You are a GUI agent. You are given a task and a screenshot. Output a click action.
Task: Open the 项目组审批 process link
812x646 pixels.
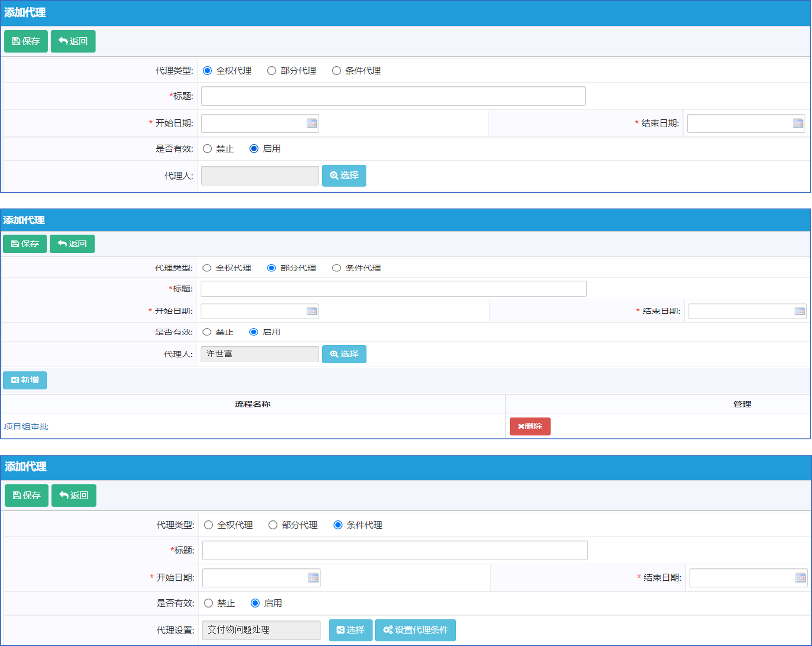pyautogui.click(x=26, y=427)
